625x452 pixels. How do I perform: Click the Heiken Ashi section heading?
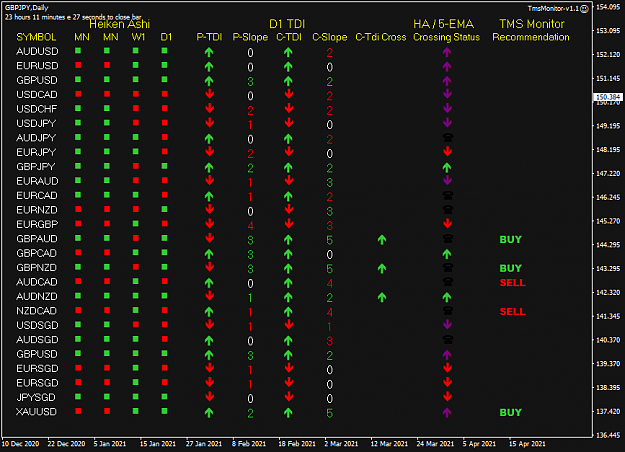point(119,24)
